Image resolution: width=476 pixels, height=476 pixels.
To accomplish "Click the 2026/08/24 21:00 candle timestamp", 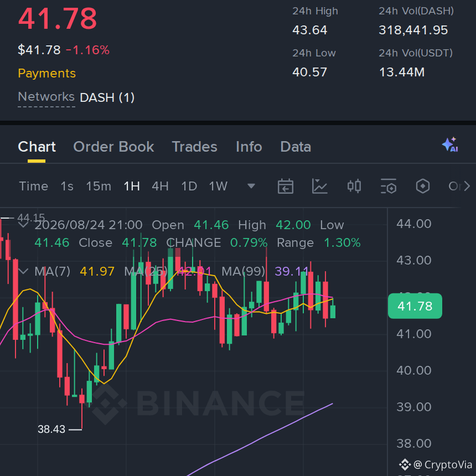I will click(x=88, y=225).
